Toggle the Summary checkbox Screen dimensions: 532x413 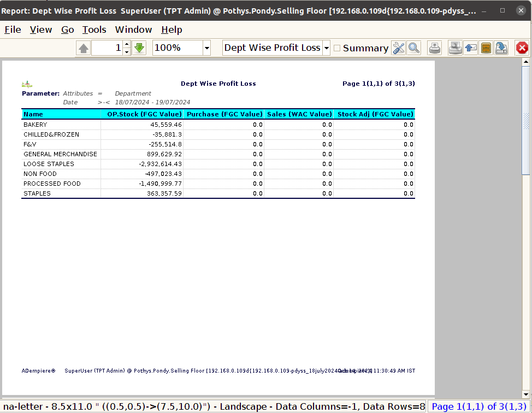(337, 48)
